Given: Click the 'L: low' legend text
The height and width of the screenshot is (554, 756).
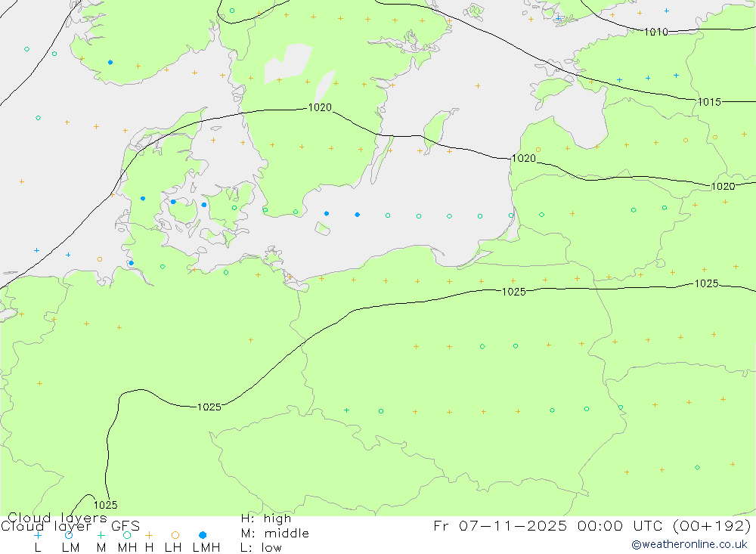Looking at the screenshot, I should click(x=261, y=548).
